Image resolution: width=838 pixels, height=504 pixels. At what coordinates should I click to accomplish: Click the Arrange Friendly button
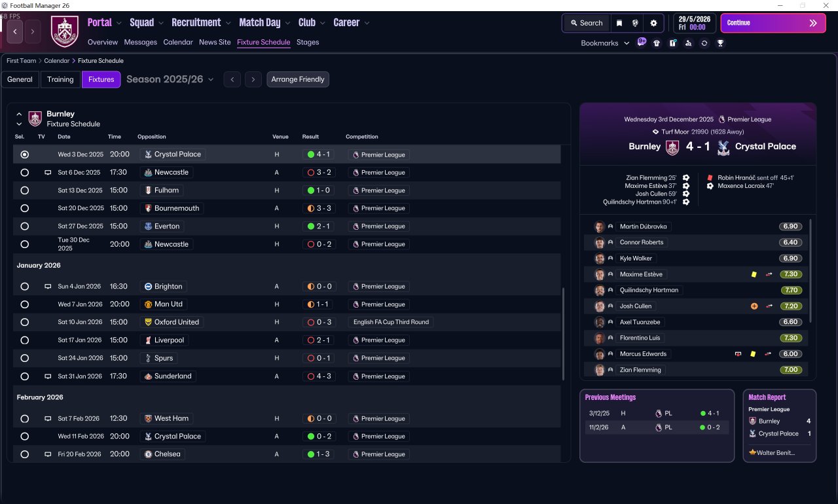coord(298,79)
